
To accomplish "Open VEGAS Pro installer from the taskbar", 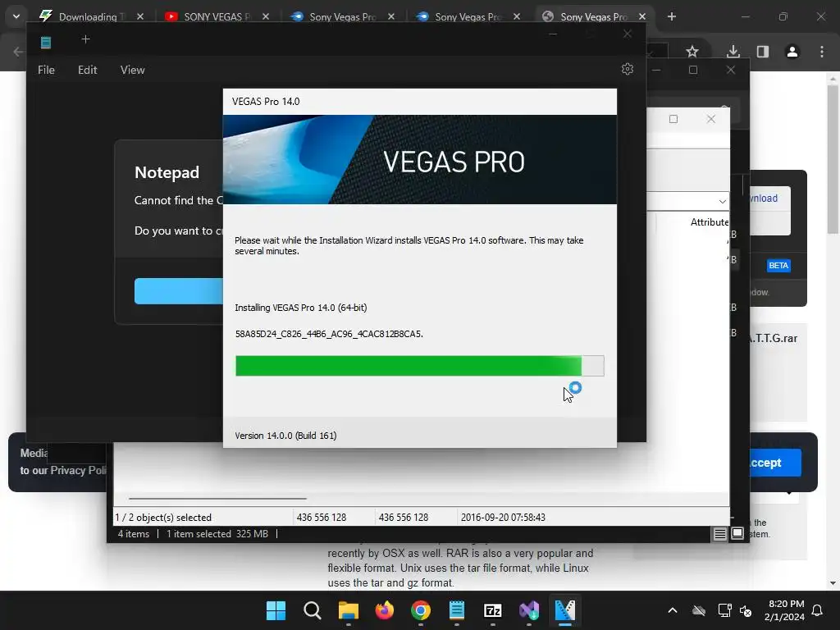I will click(564, 610).
